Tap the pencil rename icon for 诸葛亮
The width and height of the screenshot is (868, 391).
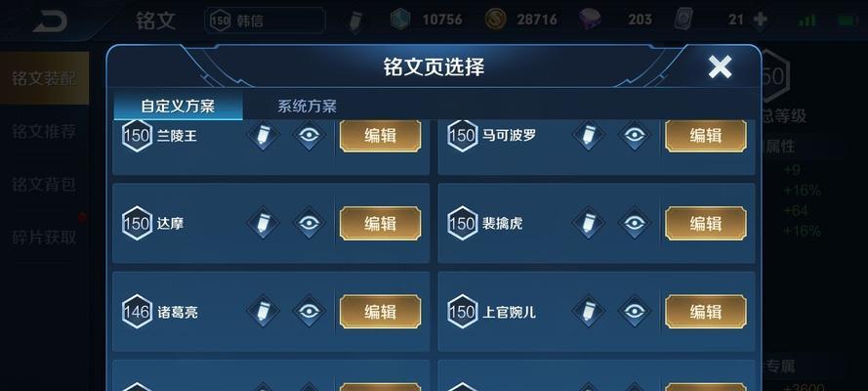(x=263, y=311)
